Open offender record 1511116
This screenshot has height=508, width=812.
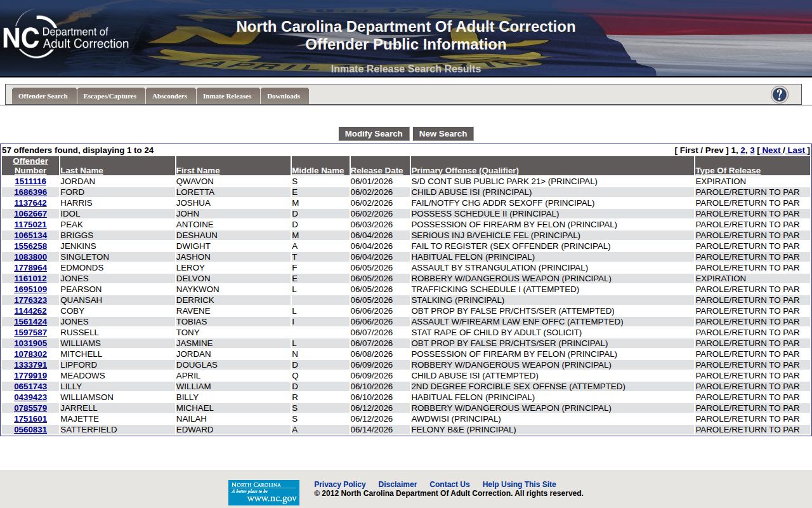pyautogui.click(x=30, y=181)
